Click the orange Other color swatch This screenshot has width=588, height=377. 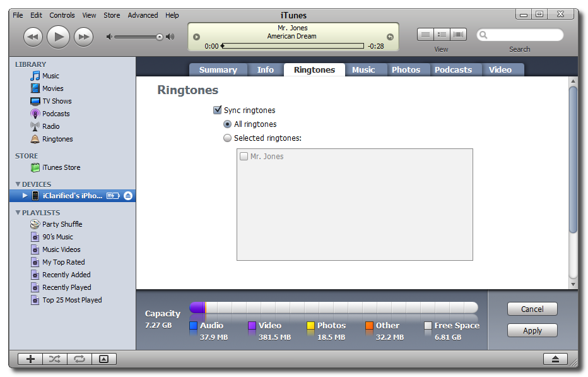coord(369,326)
